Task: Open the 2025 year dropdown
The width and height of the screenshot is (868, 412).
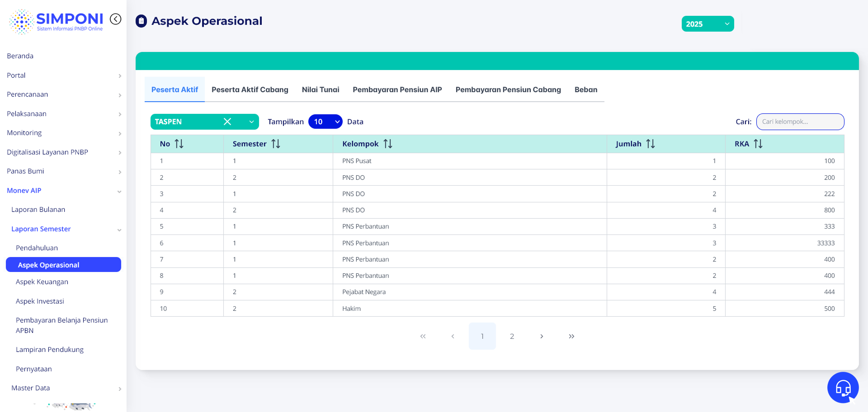Action: click(x=708, y=24)
